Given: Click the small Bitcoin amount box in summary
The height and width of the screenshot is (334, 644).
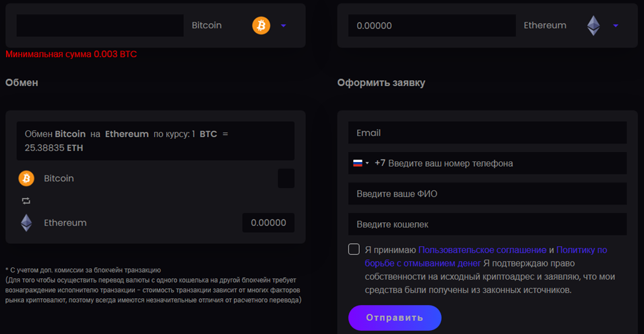Looking at the screenshot, I should [x=286, y=179].
